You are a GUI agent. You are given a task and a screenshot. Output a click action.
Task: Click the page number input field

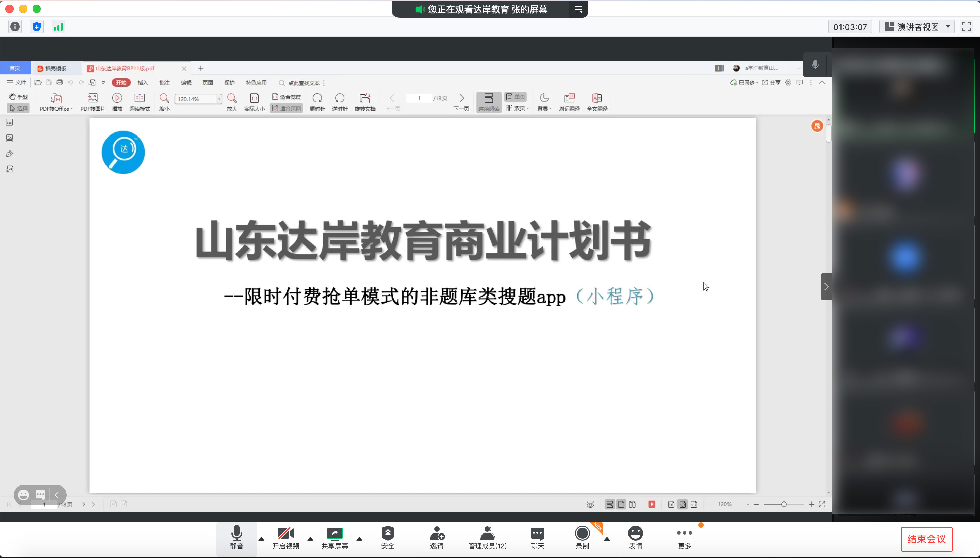(x=419, y=98)
